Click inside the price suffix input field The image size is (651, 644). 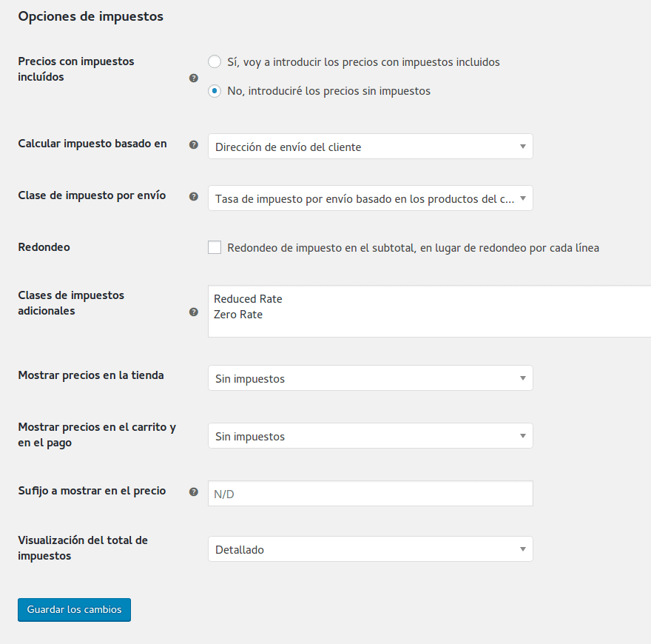(x=370, y=493)
